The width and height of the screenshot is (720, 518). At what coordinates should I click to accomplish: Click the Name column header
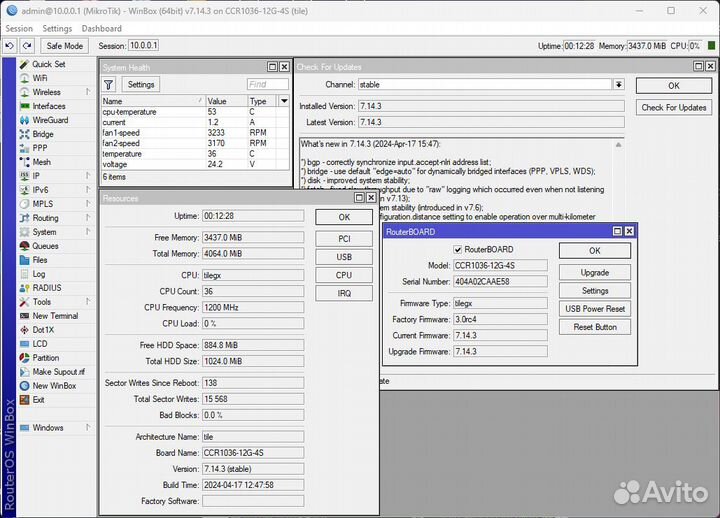click(153, 101)
